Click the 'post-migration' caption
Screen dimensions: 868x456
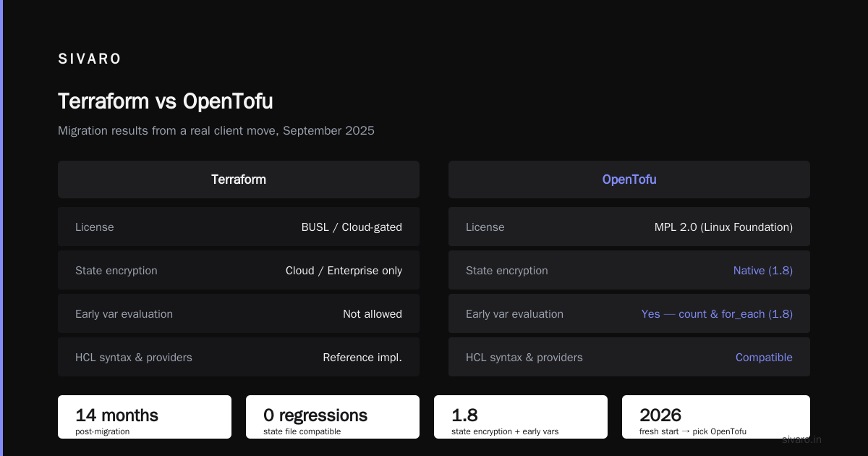pos(102,431)
